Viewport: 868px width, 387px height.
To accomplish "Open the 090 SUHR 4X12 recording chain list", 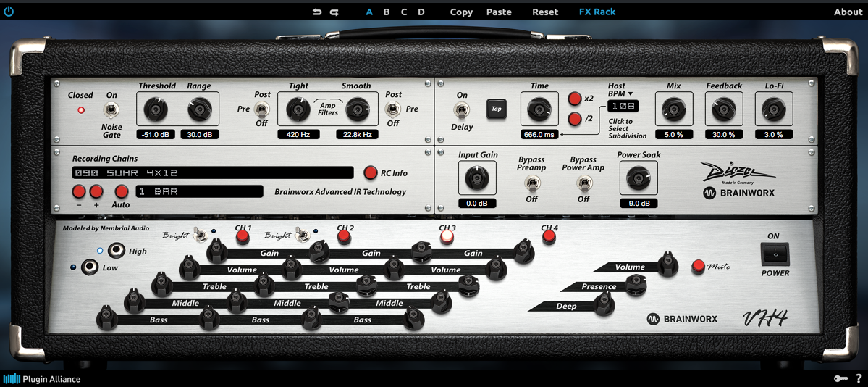I will [213, 172].
